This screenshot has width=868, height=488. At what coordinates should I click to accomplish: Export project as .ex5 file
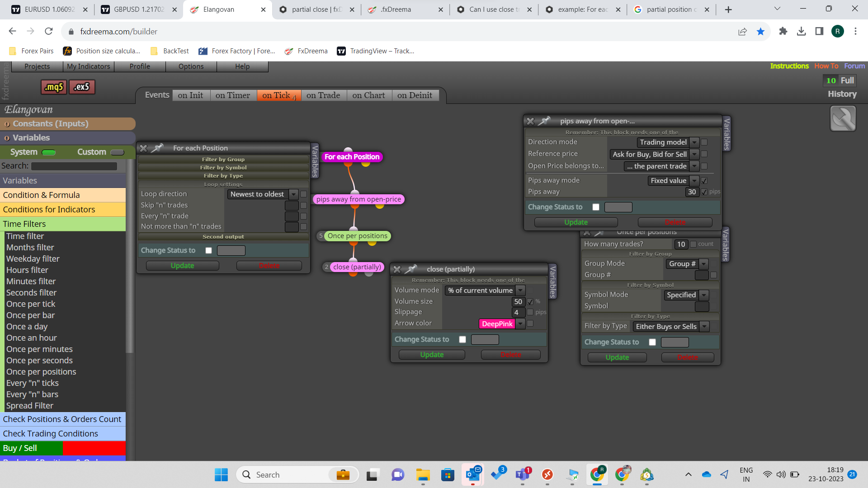(x=82, y=87)
